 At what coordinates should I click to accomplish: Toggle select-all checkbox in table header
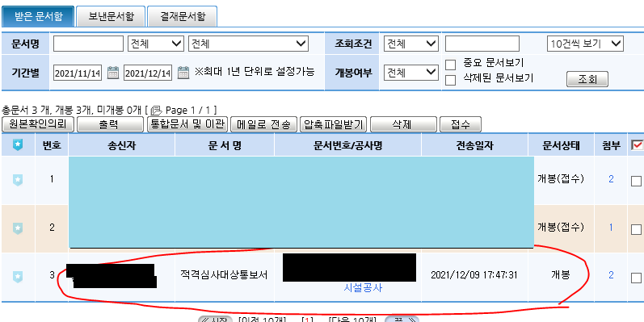[636, 144]
